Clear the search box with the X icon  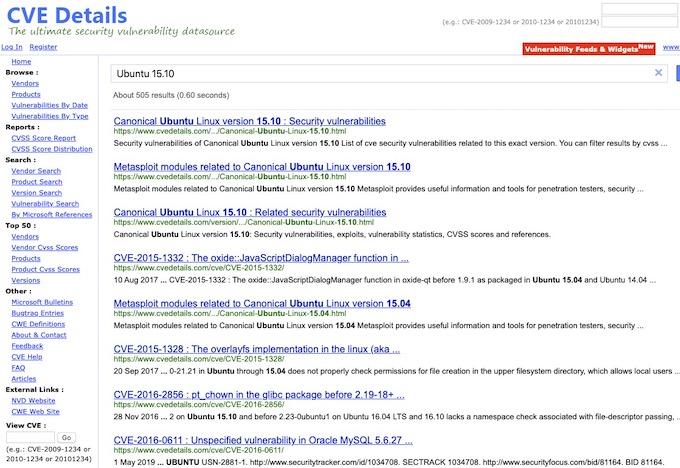pos(658,73)
